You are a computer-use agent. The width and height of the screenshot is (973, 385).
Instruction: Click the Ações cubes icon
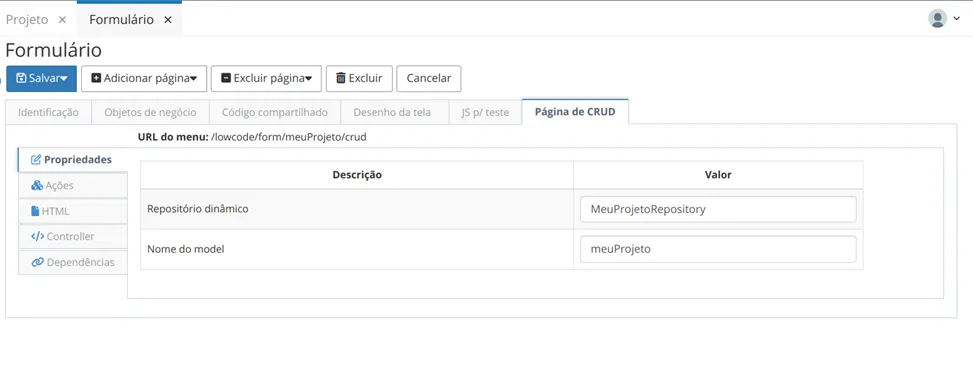37,185
